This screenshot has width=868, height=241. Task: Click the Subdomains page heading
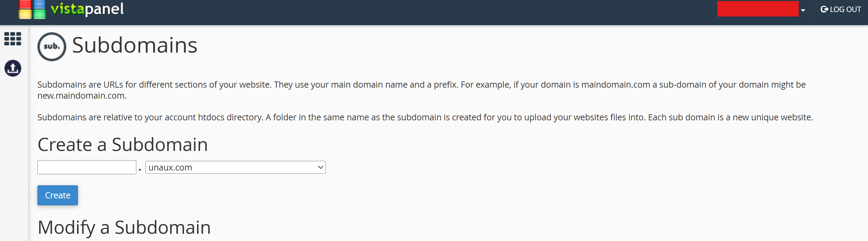click(135, 45)
